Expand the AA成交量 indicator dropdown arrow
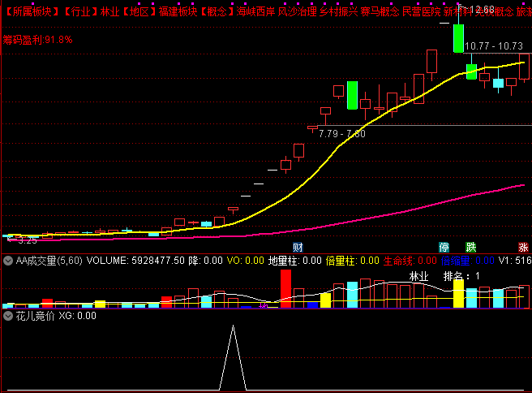532x393 pixels. click(8, 261)
